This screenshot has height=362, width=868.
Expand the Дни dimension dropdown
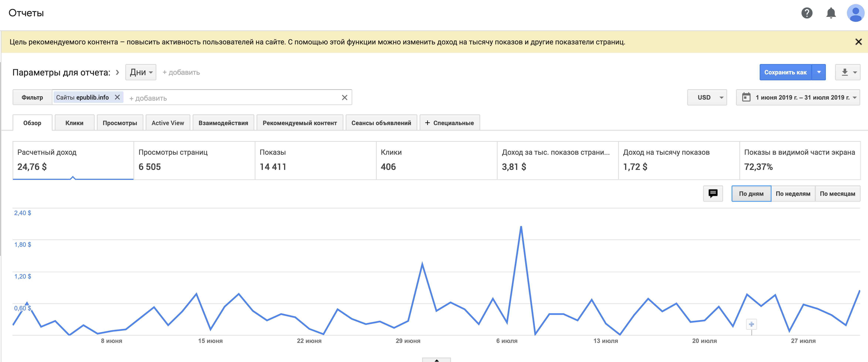point(141,72)
